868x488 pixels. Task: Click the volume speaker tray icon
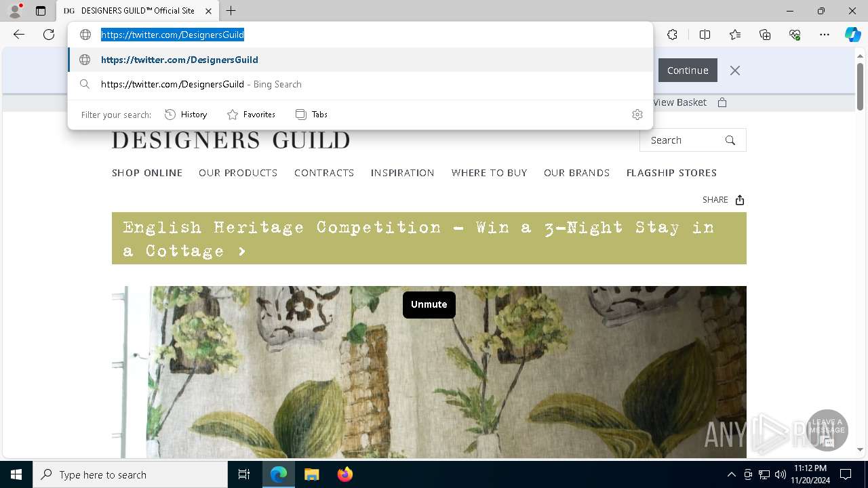click(781, 474)
